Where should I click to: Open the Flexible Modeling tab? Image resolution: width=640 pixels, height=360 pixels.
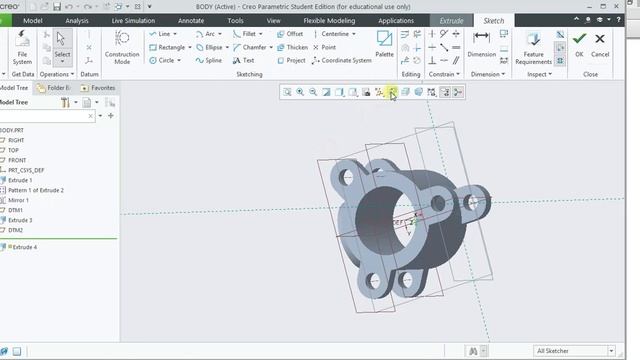(x=329, y=20)
